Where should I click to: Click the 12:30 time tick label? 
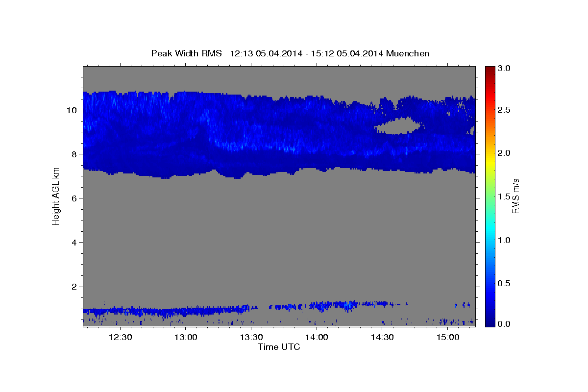point(121,337)
